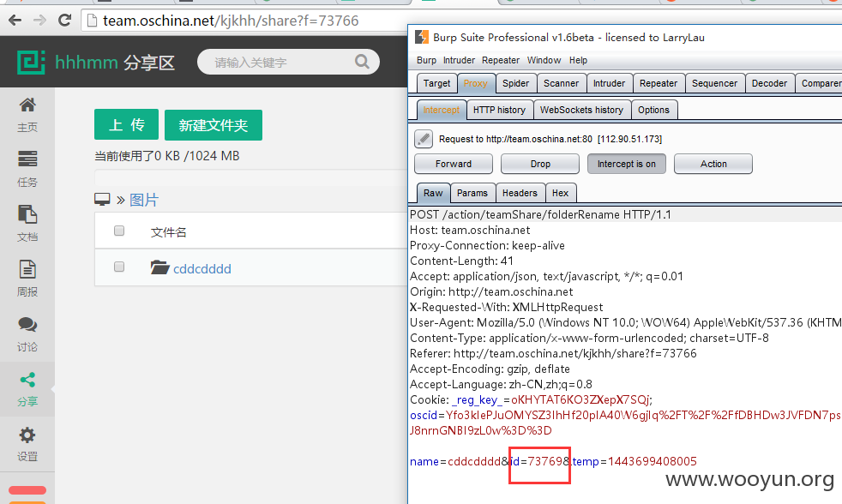The image size is (842, 504).
Task: Click the 新建文件夹 new folder button
Action: tap(214, 125)
